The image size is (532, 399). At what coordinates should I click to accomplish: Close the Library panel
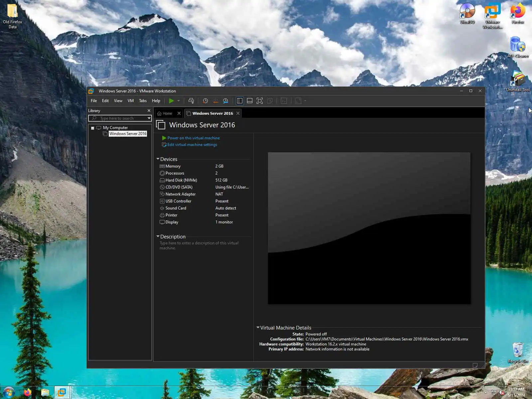(x=149, y=111)
